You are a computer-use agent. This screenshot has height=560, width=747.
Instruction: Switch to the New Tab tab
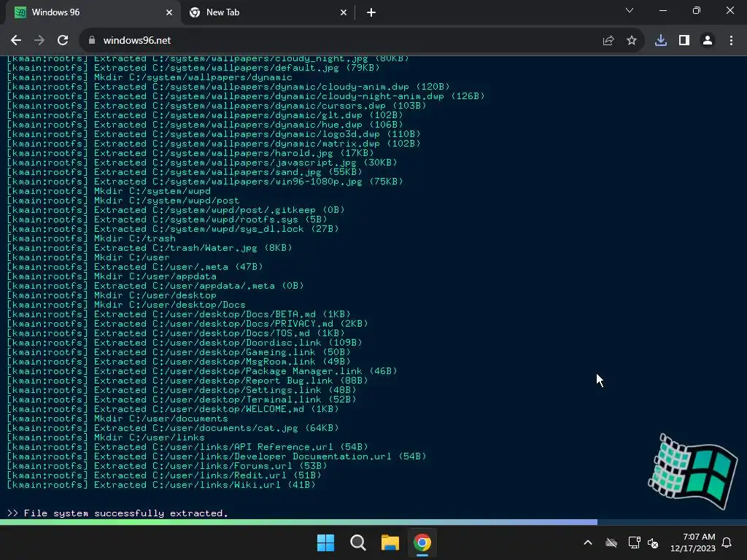click(x=267, y=12)
